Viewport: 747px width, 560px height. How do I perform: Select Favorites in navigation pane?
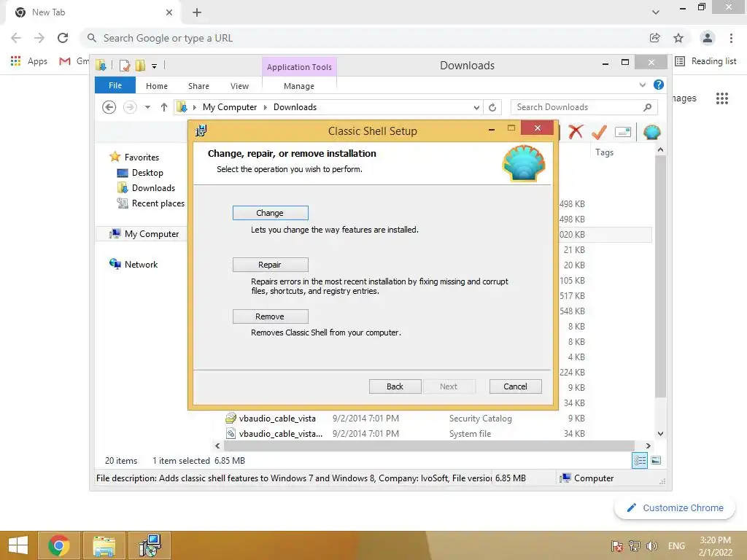coord(142,157)
